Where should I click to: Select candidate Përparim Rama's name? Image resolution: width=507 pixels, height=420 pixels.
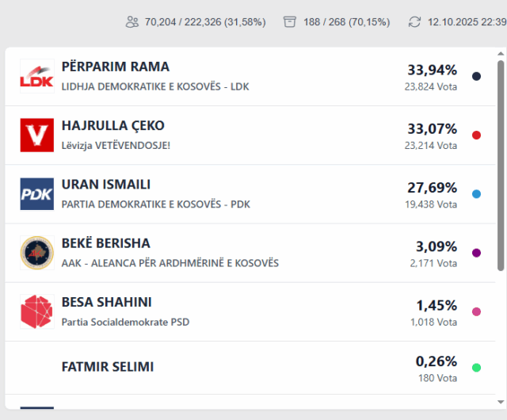116,67
